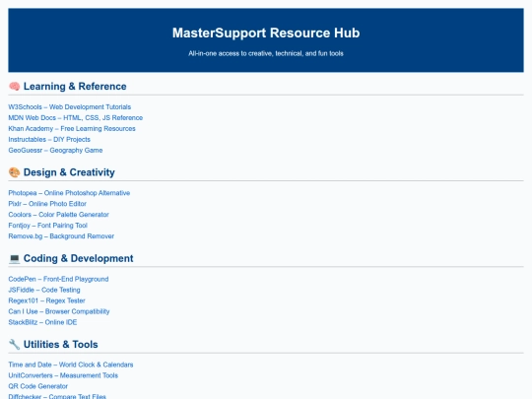532x399 pixels.
Task: Click the palette icon beside Design & Creativity
Action: click(x=14, y=172)
